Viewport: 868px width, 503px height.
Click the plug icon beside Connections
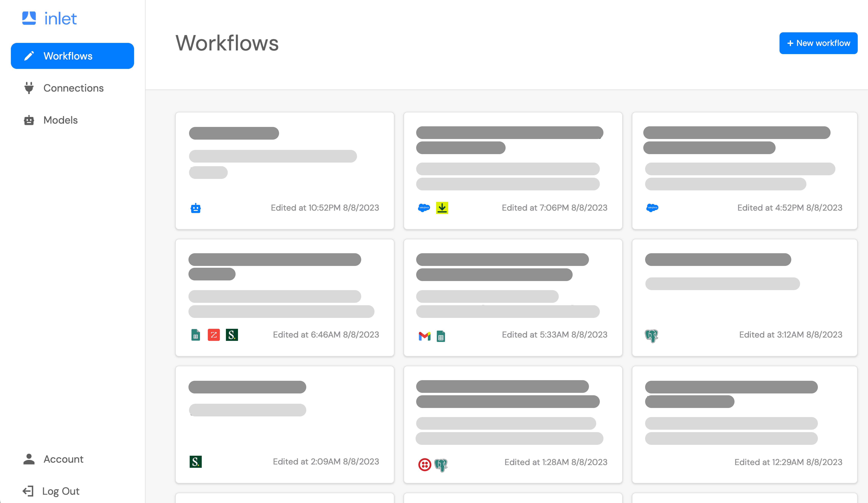pos(29,88)
